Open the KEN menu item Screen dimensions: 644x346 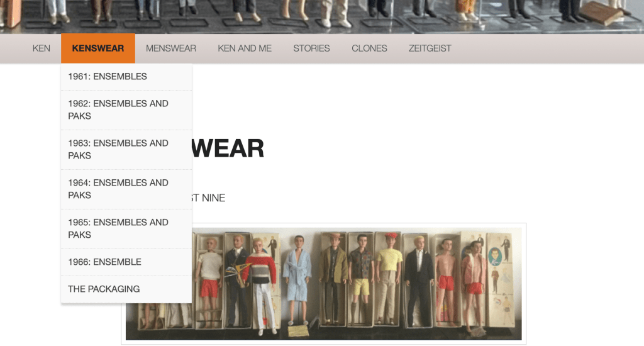coord(42,48)
